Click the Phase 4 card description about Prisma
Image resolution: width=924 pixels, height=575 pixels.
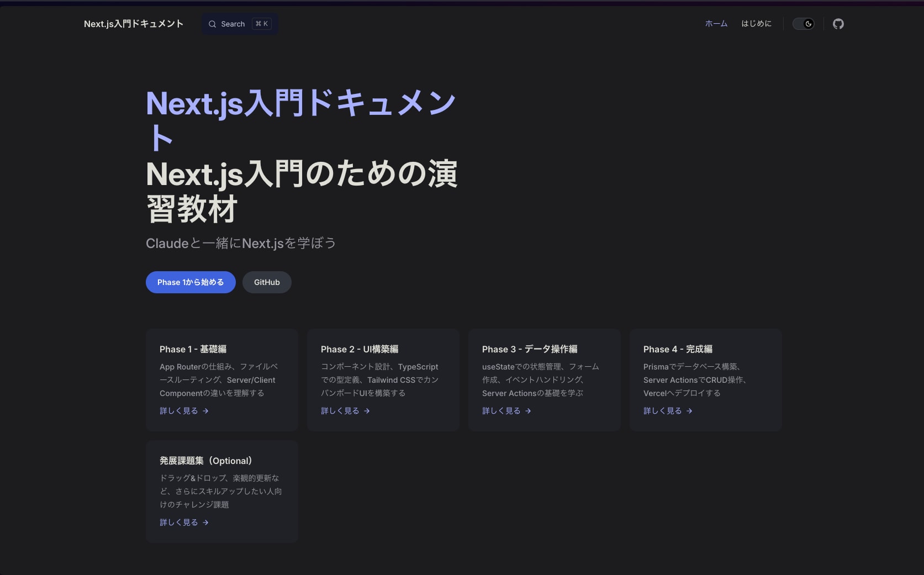point(695,380)
